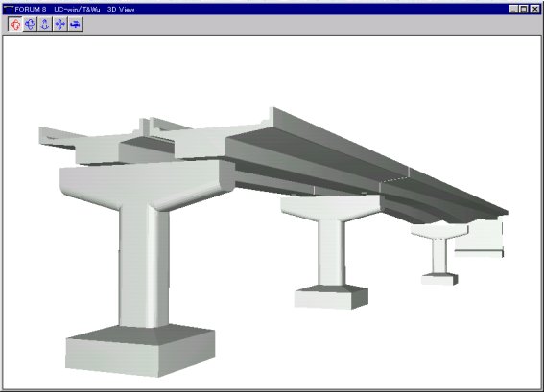Screen dimensions: 544x392
Task: Click the 3D View title bar text
Action: (x=120, y=10)
